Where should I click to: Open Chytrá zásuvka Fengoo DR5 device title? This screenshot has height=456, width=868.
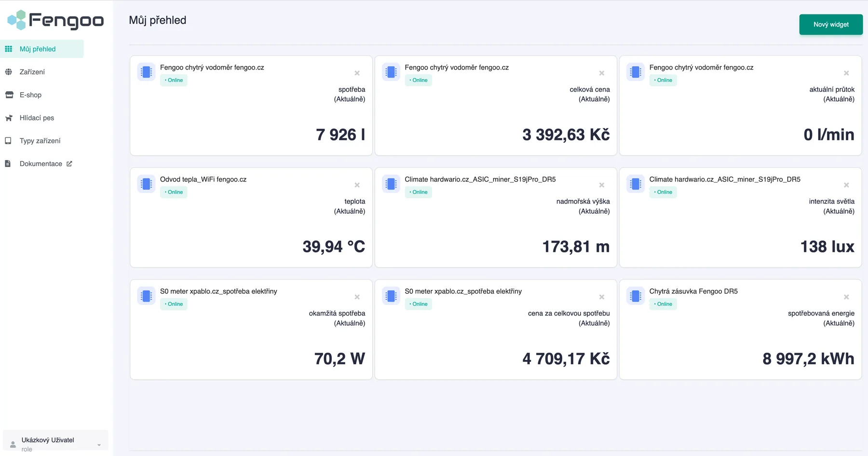point(693,291)
